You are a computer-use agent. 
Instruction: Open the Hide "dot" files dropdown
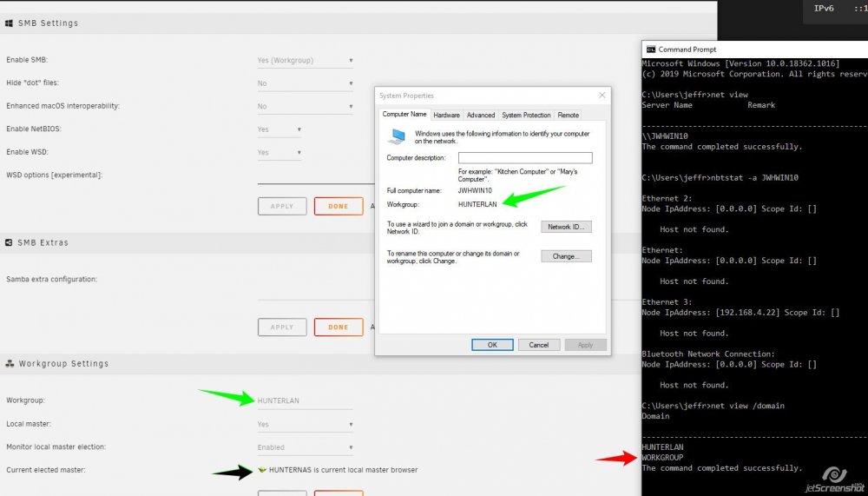[305, 83]
